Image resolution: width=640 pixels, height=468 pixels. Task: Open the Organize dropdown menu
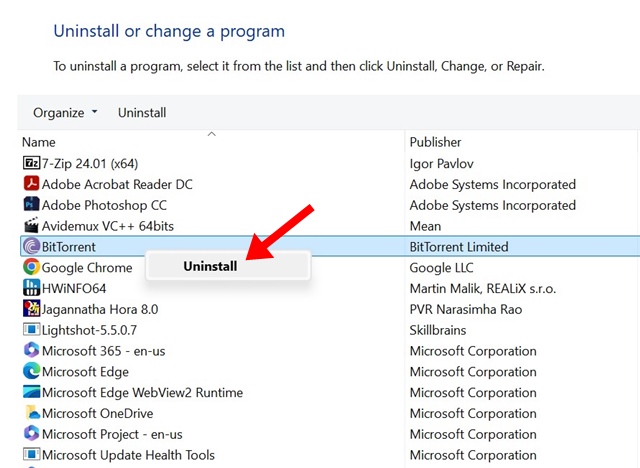[x=65, y=113]
